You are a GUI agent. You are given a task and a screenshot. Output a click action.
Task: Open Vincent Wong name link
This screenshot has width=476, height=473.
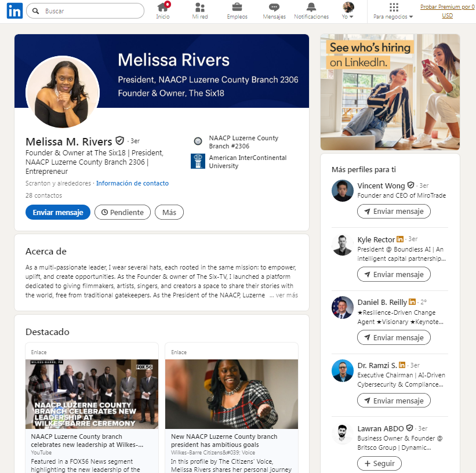(x=381, y=185)
